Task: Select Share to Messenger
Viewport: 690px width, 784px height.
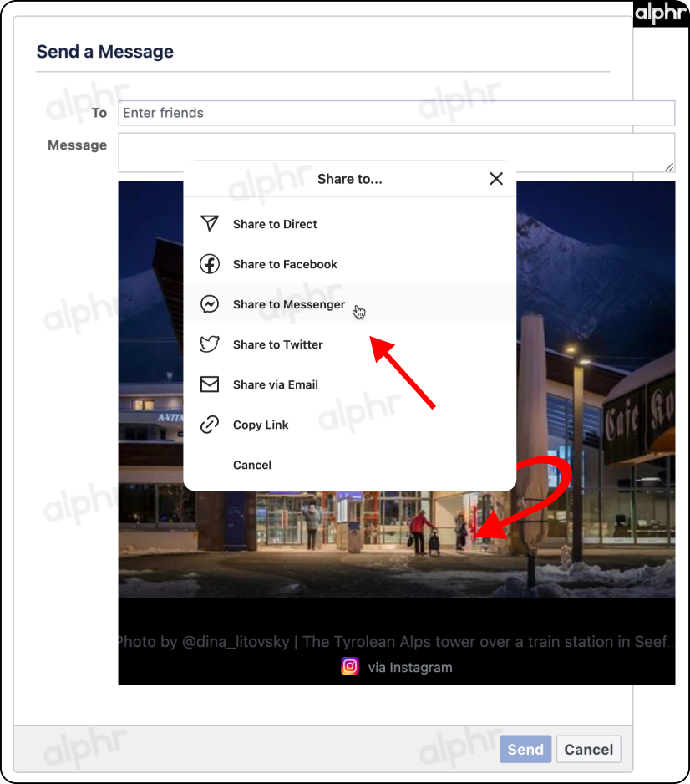Action: (x=350, y=304)
